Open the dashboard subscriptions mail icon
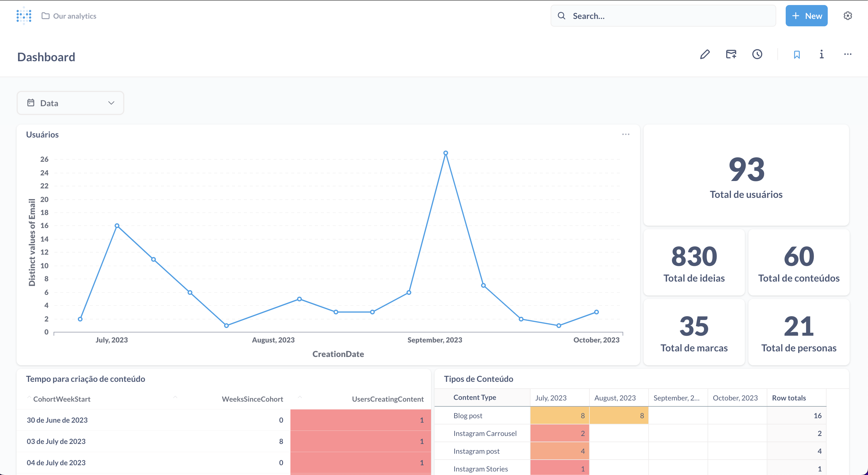Viewport: 868px width, 475px height. (731, 54)
